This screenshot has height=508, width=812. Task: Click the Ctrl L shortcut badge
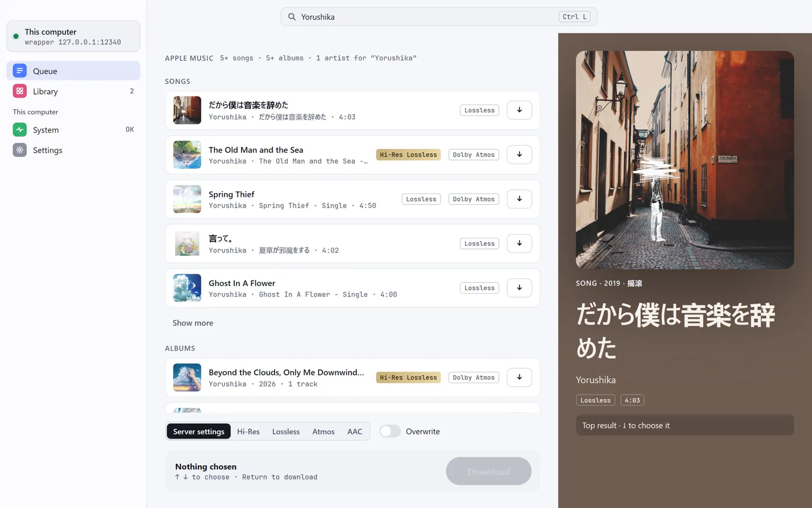[574, 17]
